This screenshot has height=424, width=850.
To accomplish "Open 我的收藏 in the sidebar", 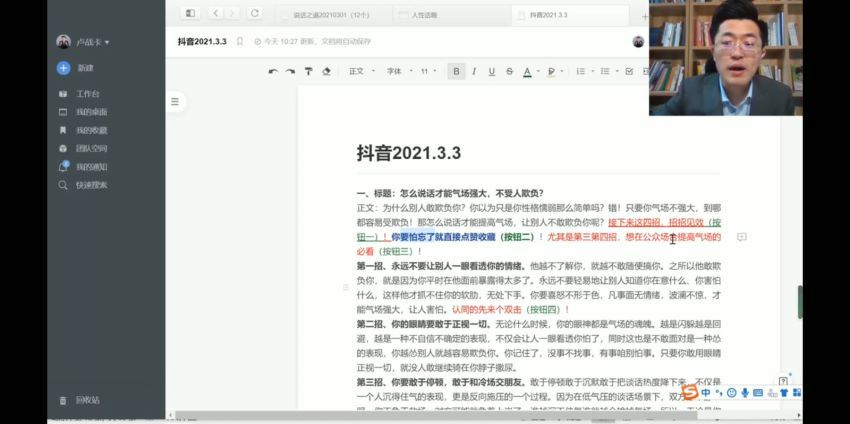I will (x=83, y=131).
